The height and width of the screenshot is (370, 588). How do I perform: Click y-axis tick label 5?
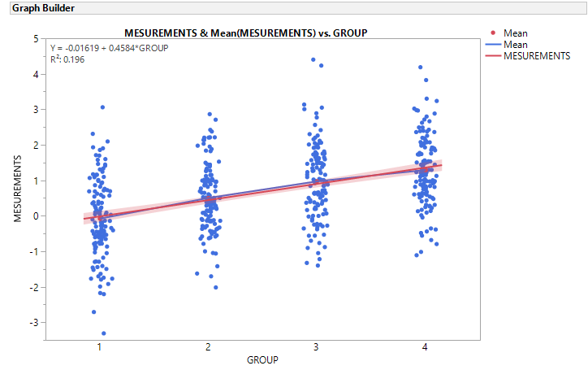(36, 39)
